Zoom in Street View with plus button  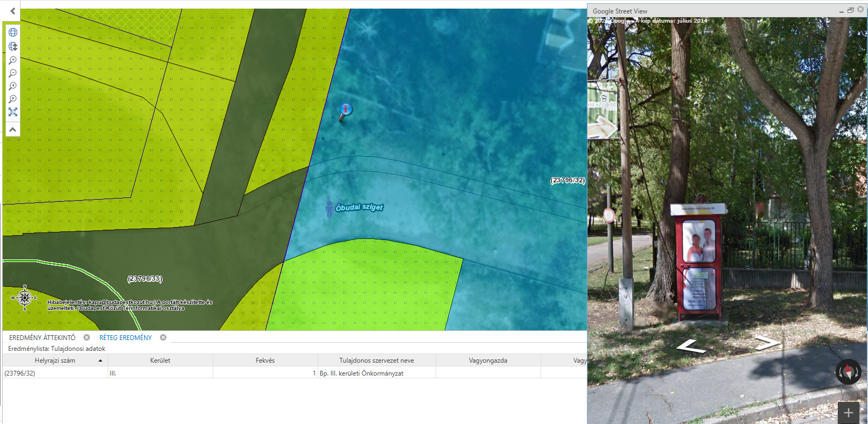point(849,413)
